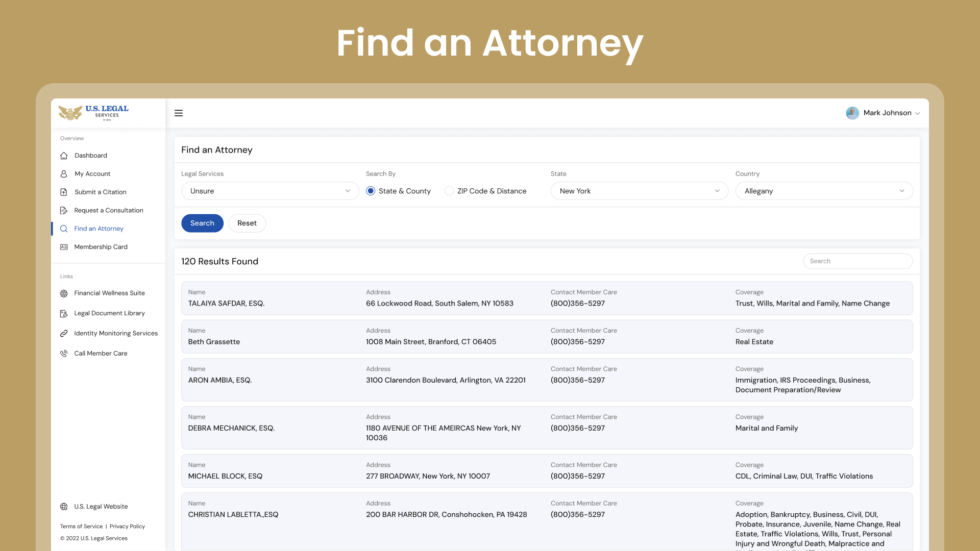Click Mark Johnson's profile avatar
This screenshot has height=551, width=980.
tap(852, 113)
